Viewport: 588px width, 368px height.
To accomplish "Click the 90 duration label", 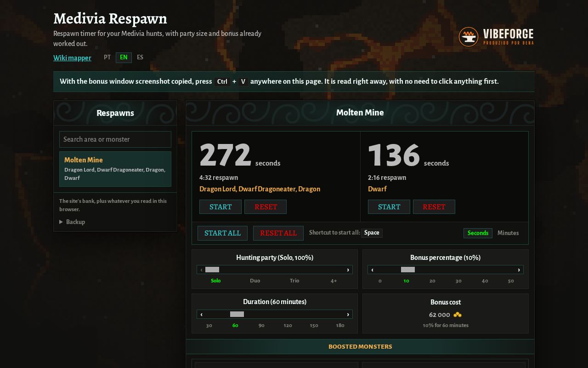I will pos(261,325).
